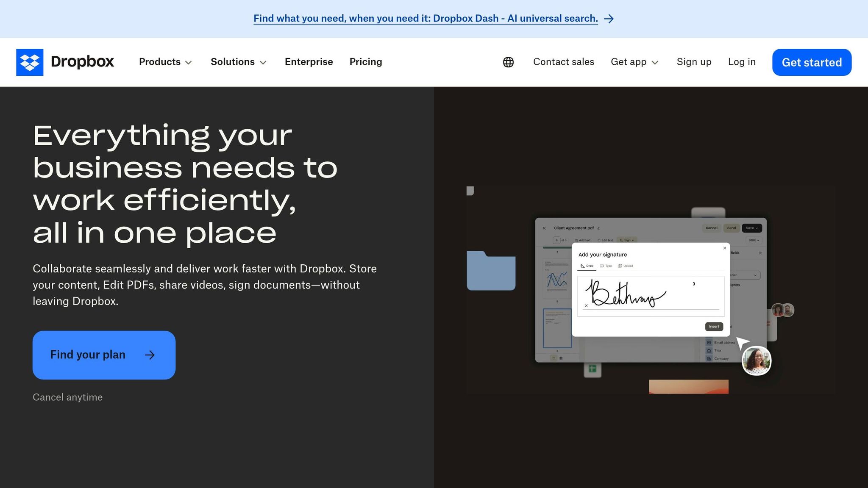Click the main headline 'Everything your business needs'
This screenshot has height=488, width=868.
tap(185, 184)
